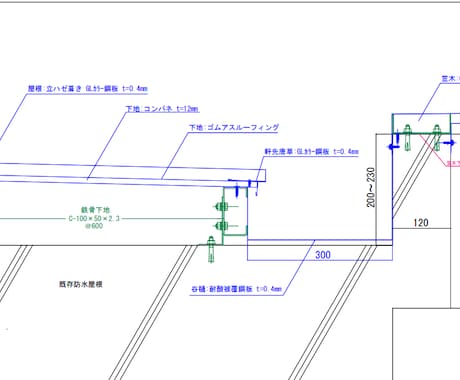
Task: Select the '既存防水屋根' label
Action: click(81, 284)
